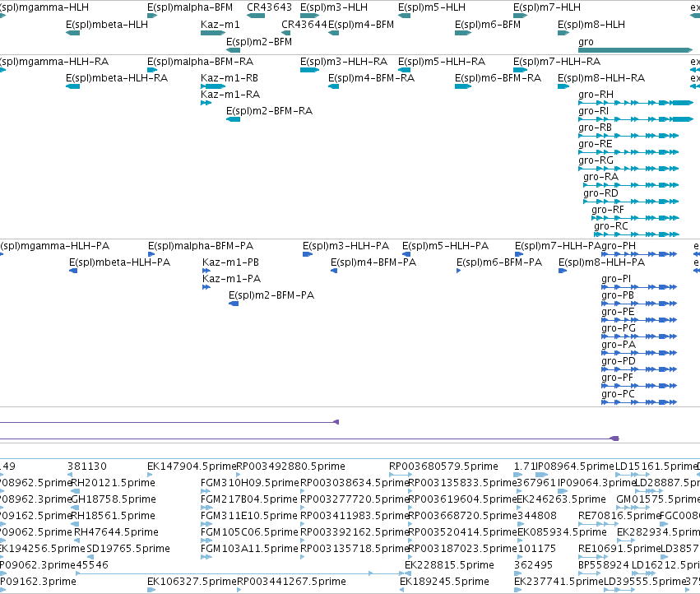This screenshot has height=594, width=700.
Task: Click the E(spl)m4-BFM-PA protein label
Action: click(x=373, y=262)
